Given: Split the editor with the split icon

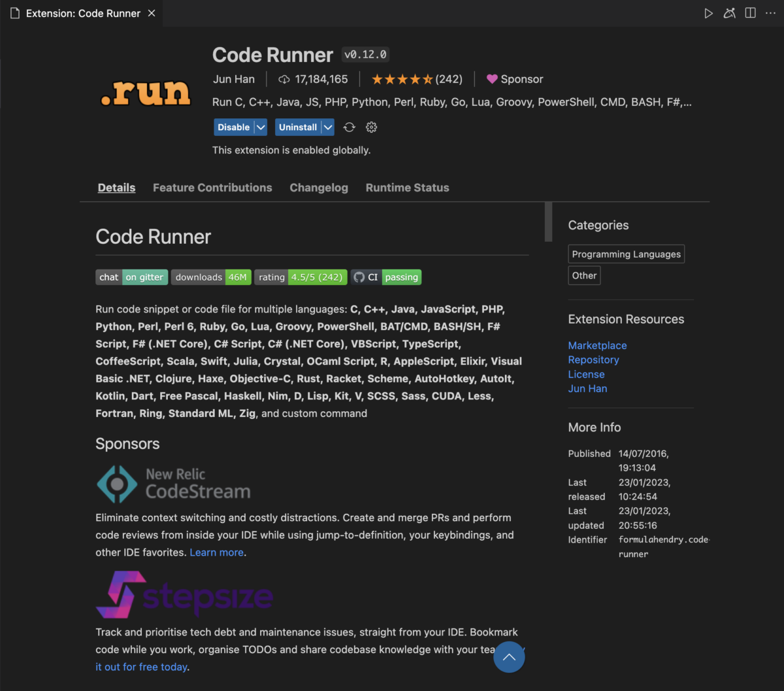Looking at the screenshot, I should coord(751,13).
